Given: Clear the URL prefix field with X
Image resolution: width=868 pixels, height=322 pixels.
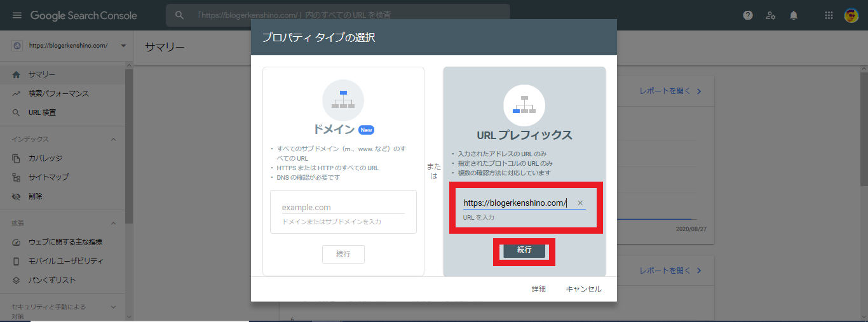Looking at the screenshot, I should point(580,203).
